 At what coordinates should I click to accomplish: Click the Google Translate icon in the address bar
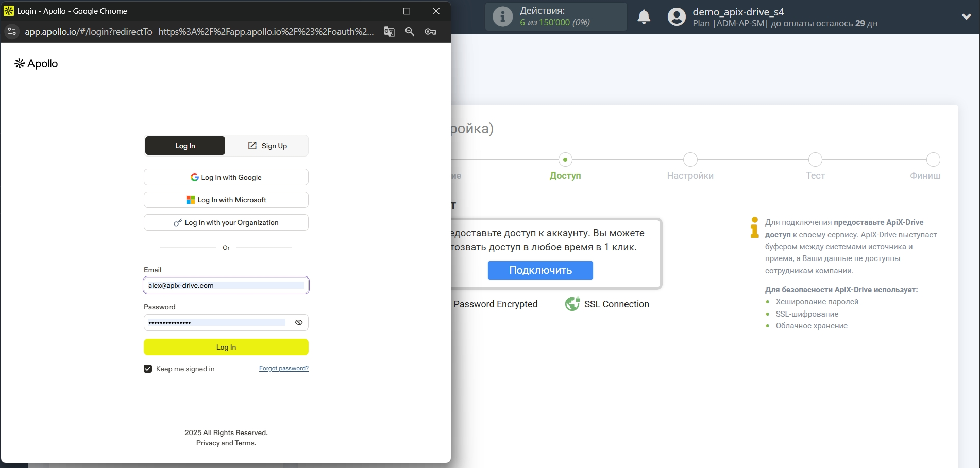coord(389,31)
